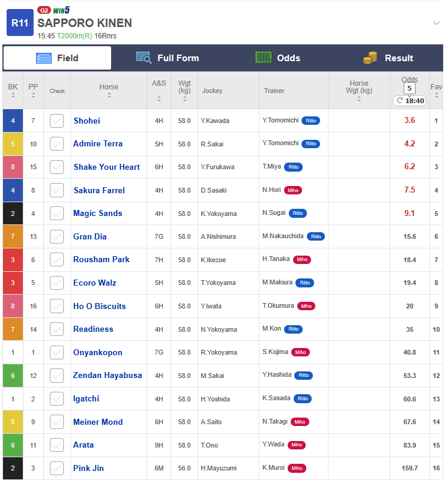
Task: Click Miho badge beside T.Okumura
Action: [x=306, y=306]
